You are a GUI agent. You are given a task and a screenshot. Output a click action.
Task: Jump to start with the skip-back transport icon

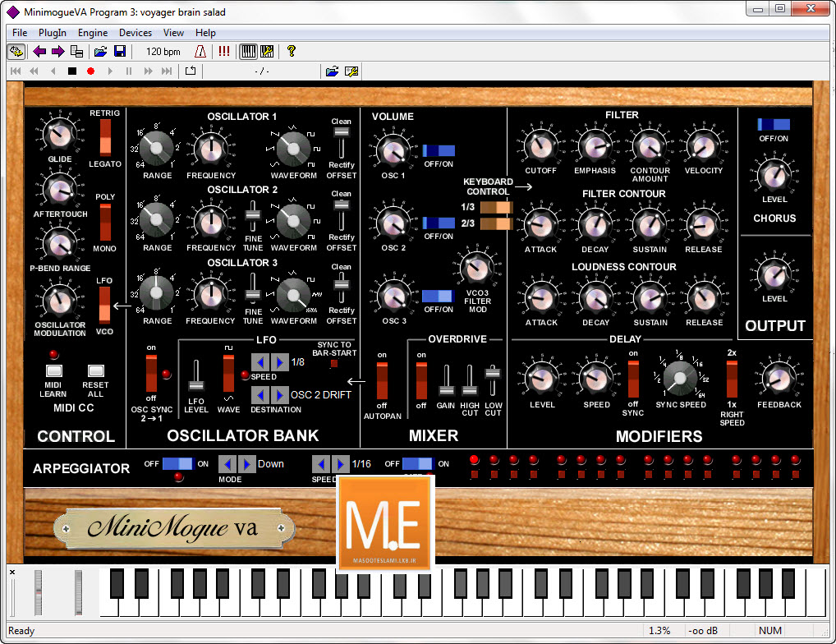16,71
